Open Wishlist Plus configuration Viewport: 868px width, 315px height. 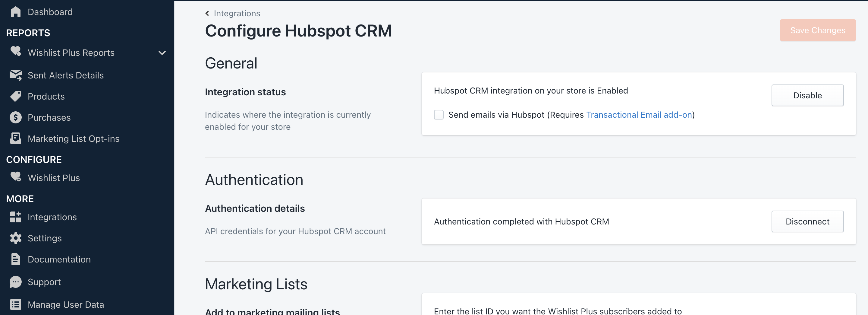[54, 178]
